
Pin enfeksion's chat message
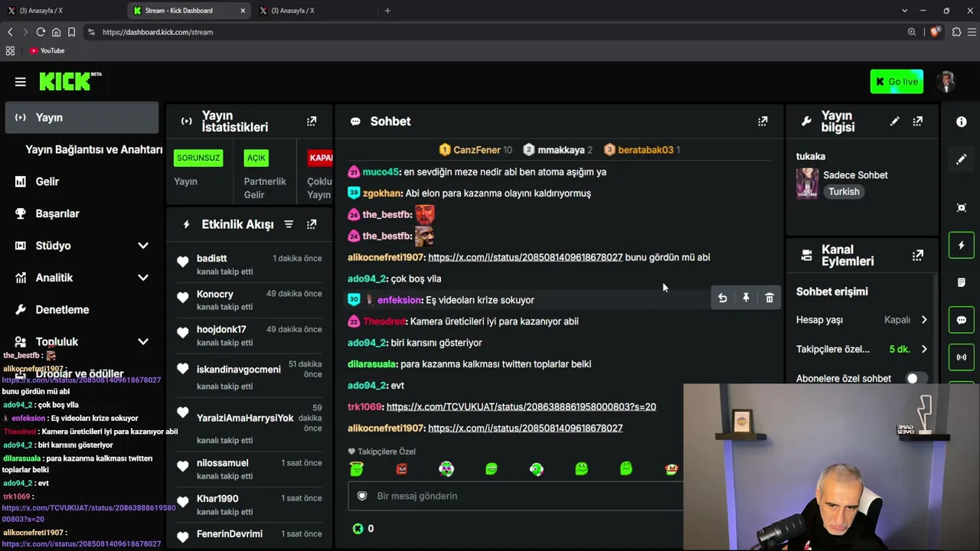(746, 298)
